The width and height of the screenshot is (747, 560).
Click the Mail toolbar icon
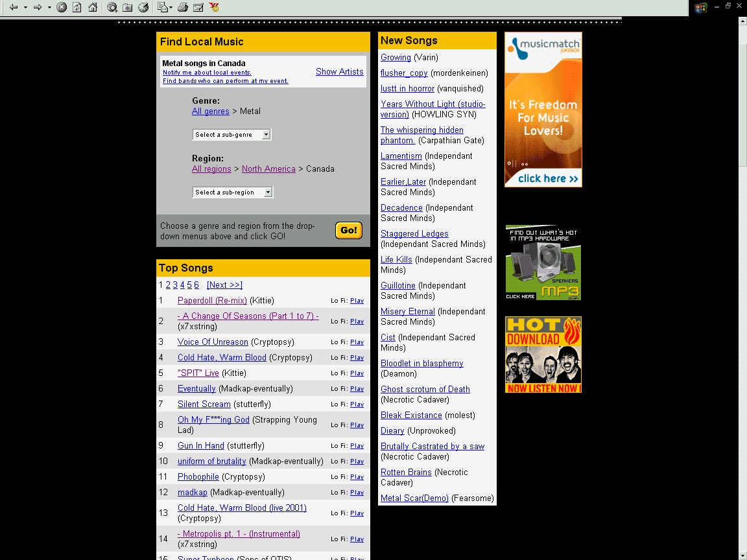pyautogui.click(x=163, y=7)
